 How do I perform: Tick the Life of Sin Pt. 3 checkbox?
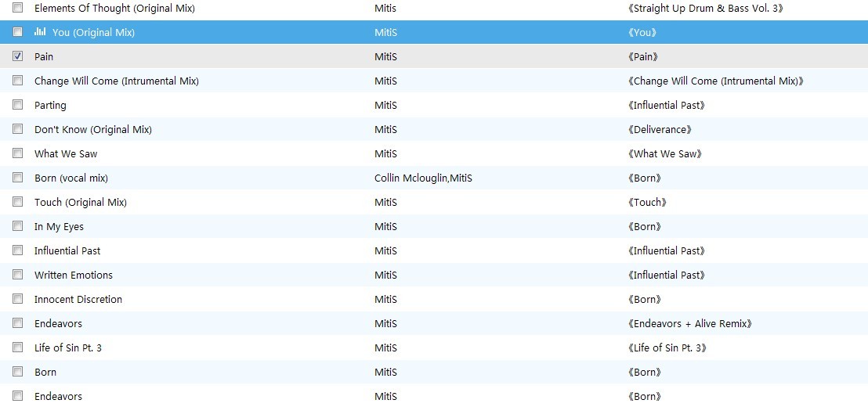18,348
